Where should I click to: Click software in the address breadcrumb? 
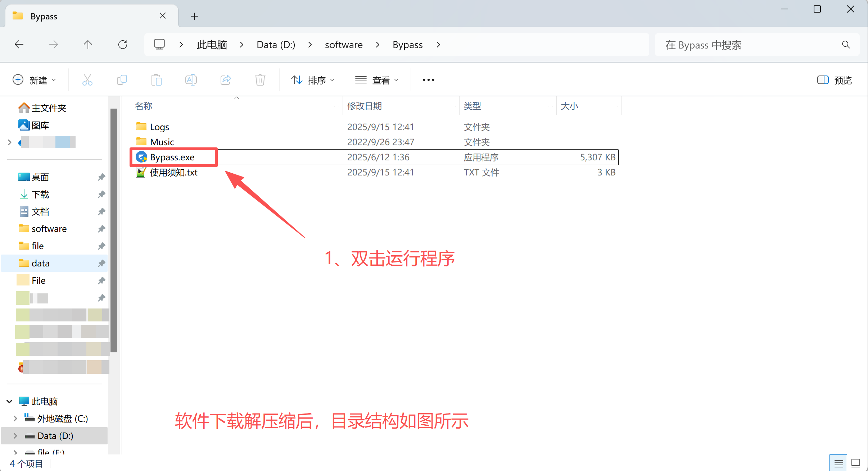click(x=344, y=45)
